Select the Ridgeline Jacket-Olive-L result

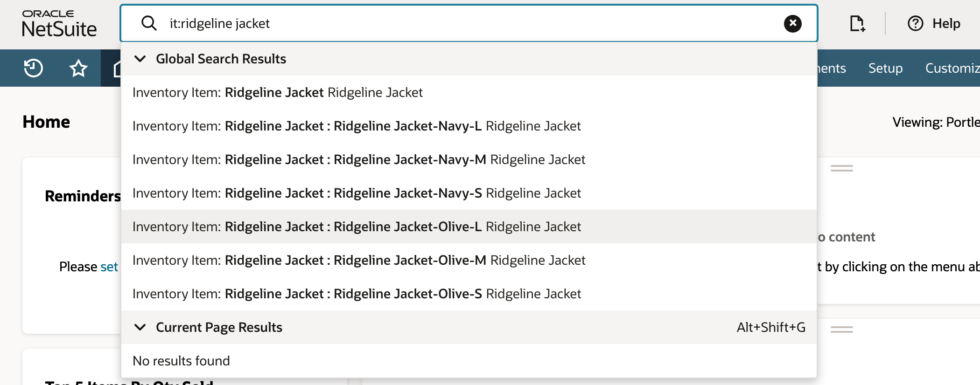click(469, 227)
